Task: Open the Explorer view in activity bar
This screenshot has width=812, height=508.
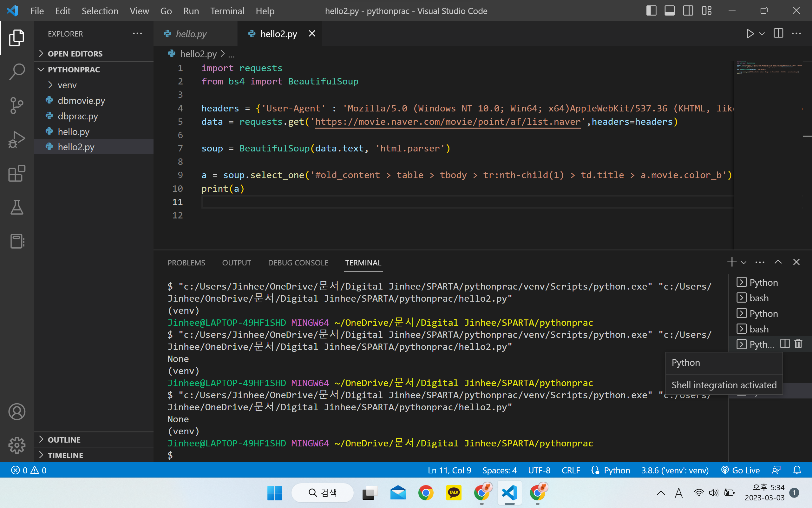Action: 17,38
